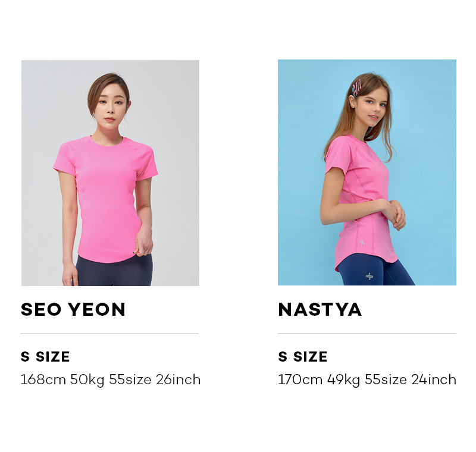Screen dimensions: 476x452
Task: Click the 168cm height value
Action: [x=43, y=379]
